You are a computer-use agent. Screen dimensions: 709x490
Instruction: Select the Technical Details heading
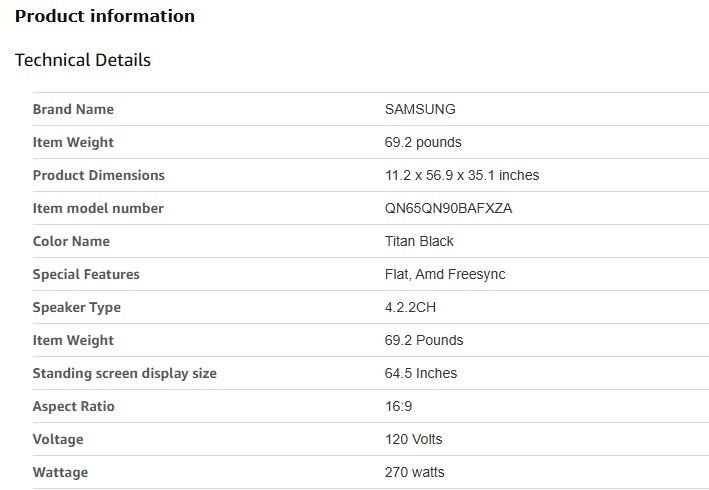click(83, 60)
